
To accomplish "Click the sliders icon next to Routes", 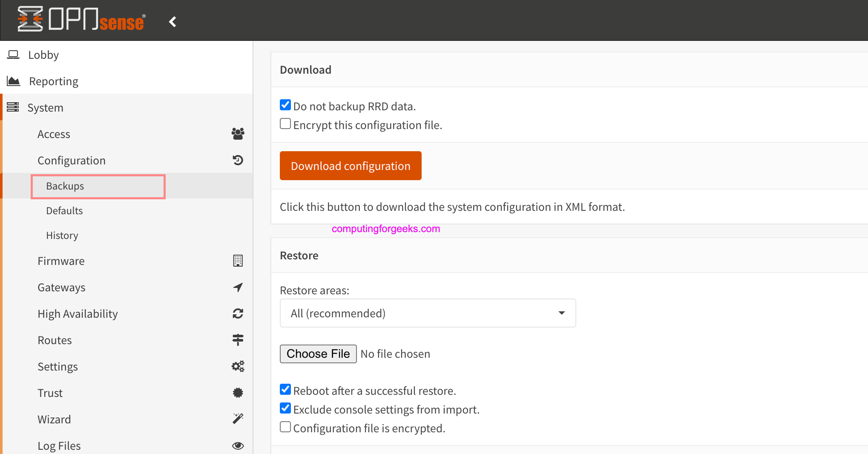I will 238,340.
